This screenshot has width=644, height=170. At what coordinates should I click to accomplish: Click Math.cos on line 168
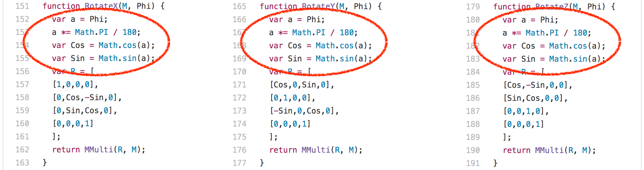(x=335, y=46)
